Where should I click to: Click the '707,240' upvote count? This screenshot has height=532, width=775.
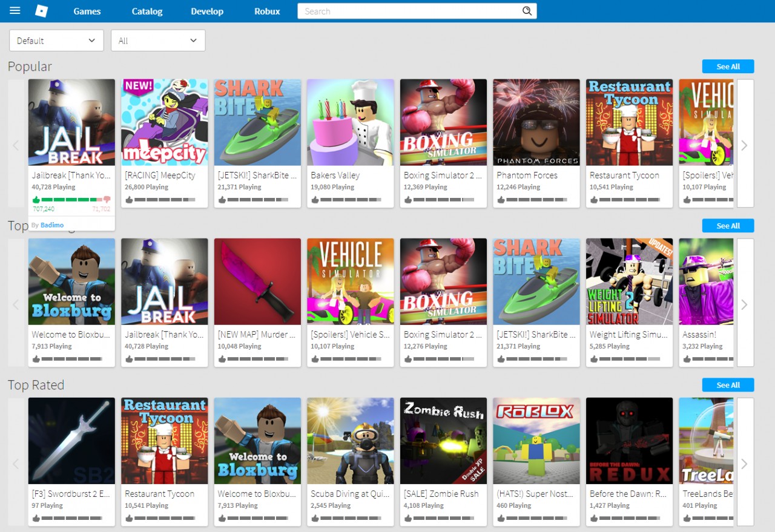[44, 209]
